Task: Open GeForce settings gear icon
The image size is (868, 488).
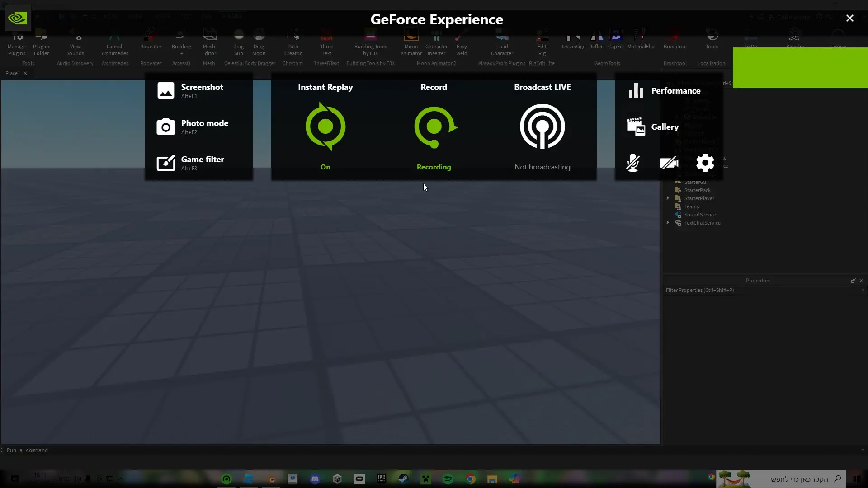Action: point(705,163)
